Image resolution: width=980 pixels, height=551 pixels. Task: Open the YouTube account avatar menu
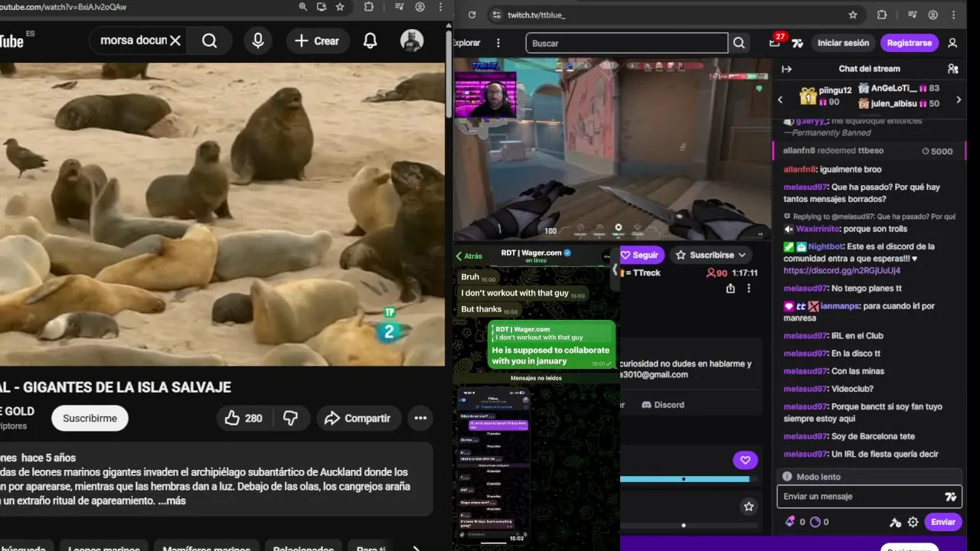click(412, 41)
